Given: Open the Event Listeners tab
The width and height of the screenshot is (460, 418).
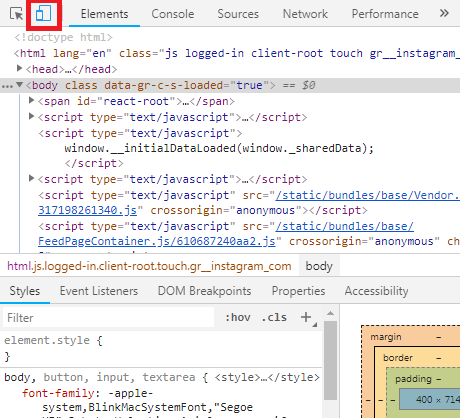Looking at the screenshot, I should click(x=99, y=291).
